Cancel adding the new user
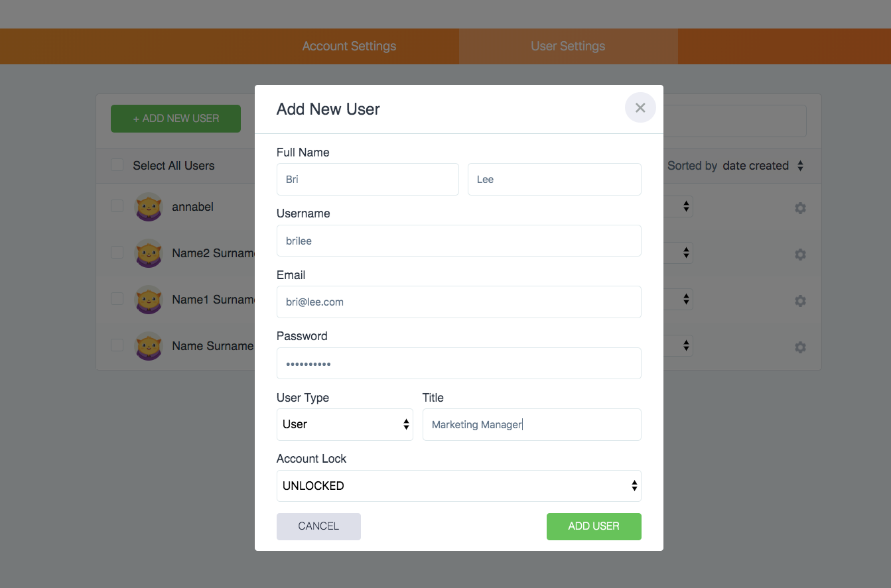This screenshot has height=588, width=891. coord(318,526)
